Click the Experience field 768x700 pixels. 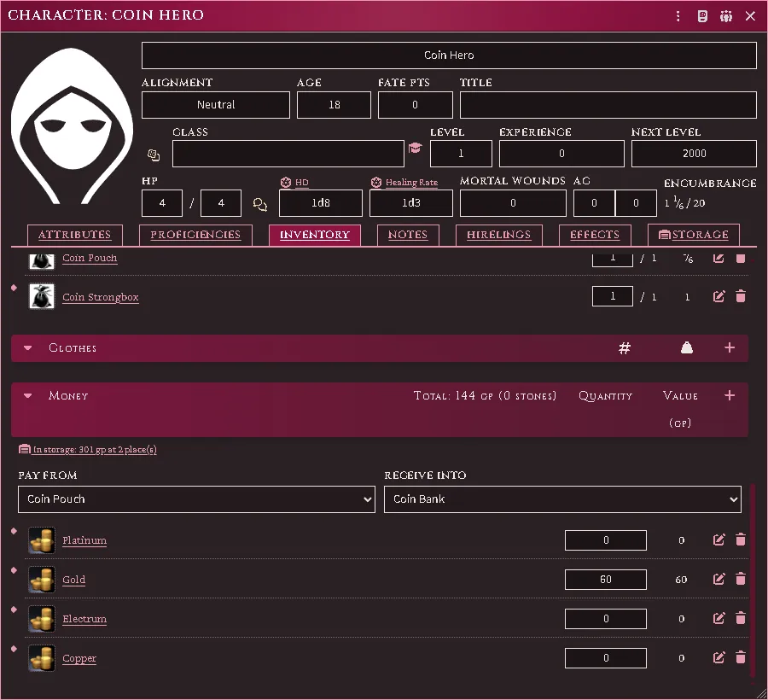point(561,154)
